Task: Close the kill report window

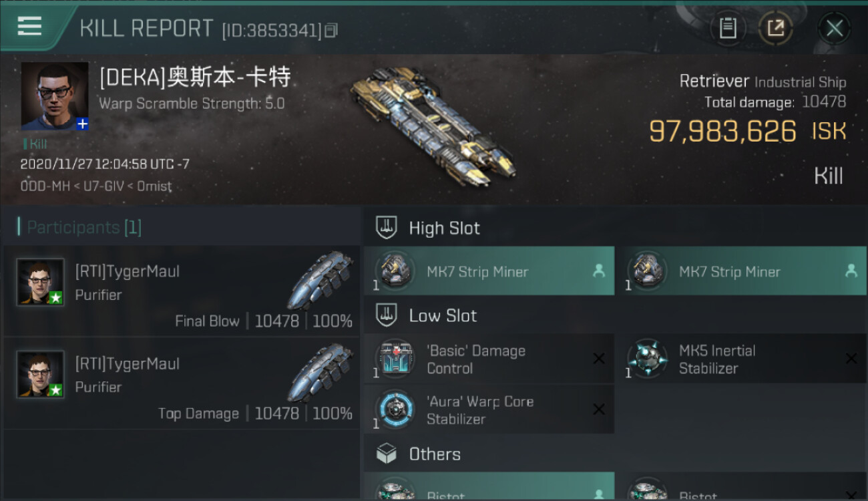Action: point(834,28)
